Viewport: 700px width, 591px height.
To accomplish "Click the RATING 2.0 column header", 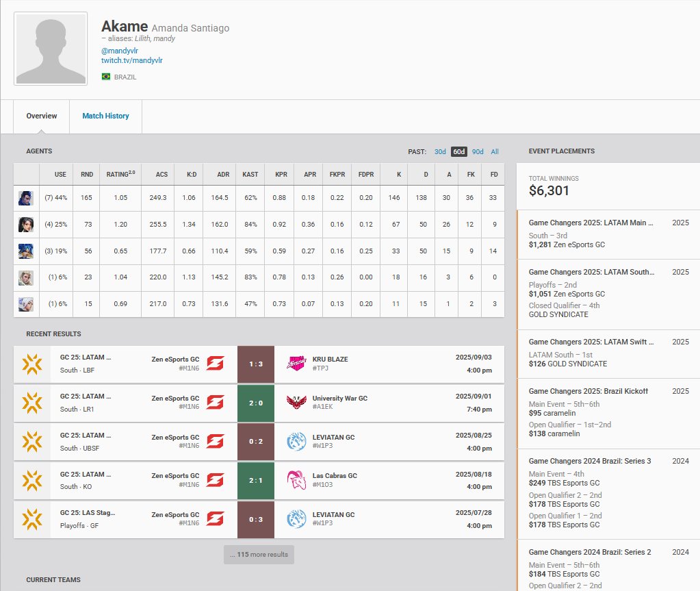I will coord(120,174).
